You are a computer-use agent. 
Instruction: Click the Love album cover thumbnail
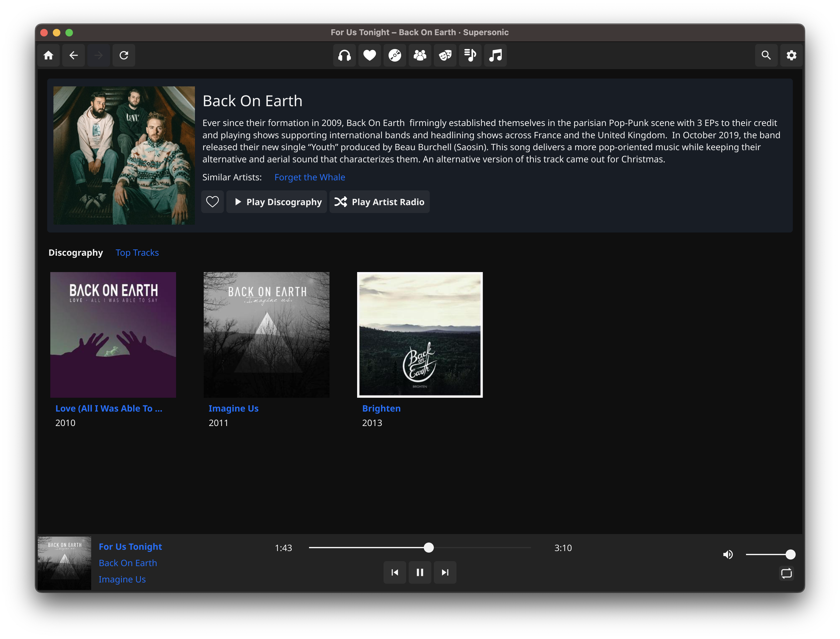pyautogui.click(x=113, y=335)
